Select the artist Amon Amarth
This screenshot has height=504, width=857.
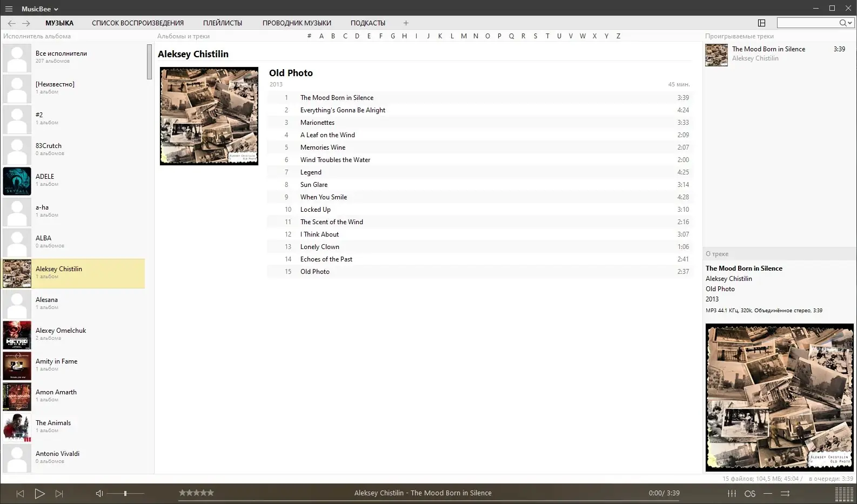click(73, 397)
